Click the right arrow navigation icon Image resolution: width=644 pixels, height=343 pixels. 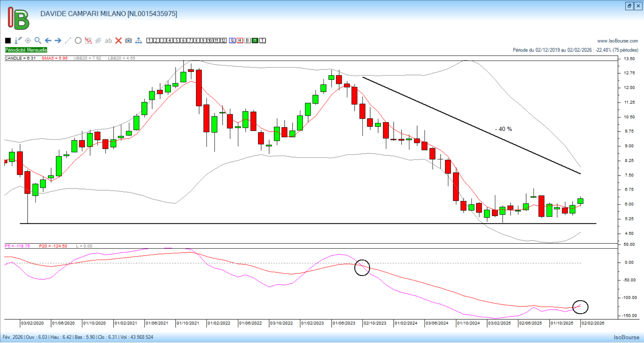coord(58,41)
